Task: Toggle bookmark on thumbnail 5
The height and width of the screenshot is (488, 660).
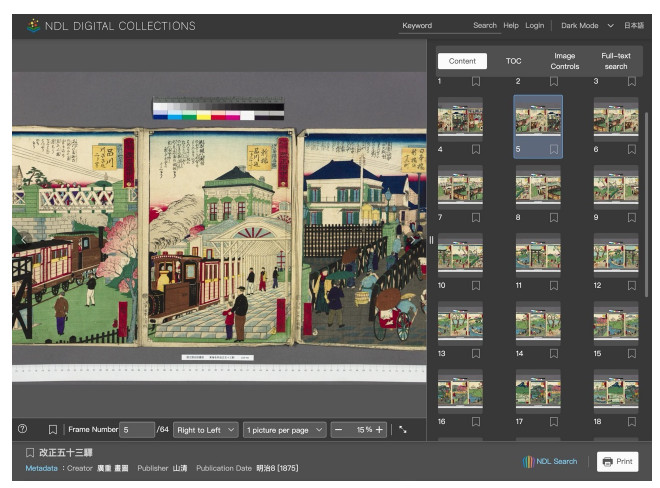Action: coord(554,150)
